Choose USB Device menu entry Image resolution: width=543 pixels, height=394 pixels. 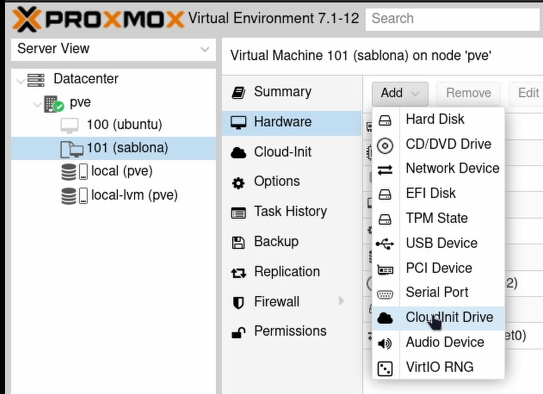click(438, 244)
